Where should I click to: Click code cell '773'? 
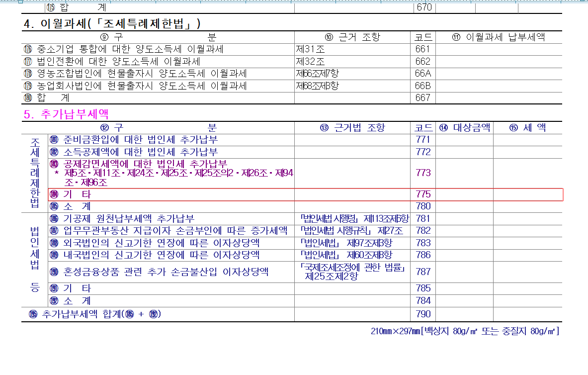423,173
